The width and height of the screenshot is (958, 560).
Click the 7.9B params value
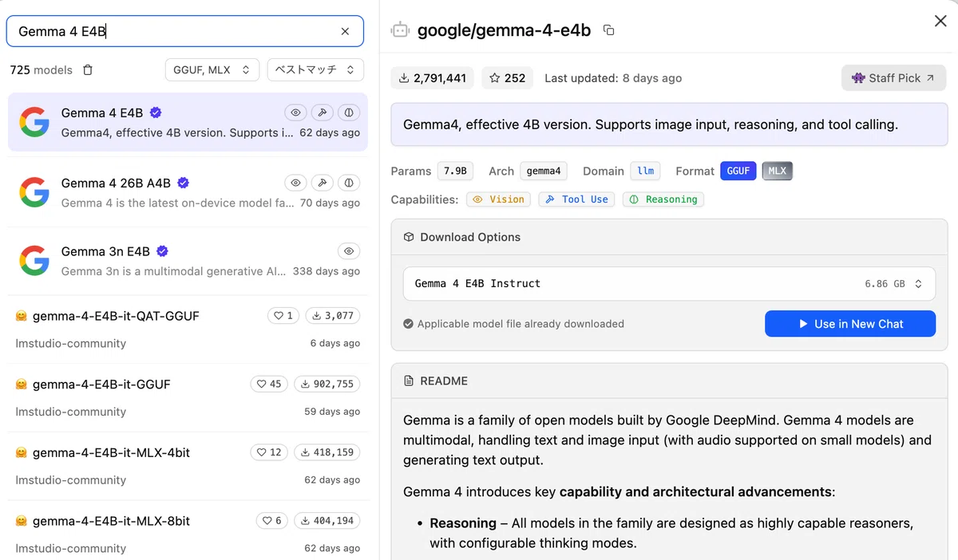coord(455,171)
